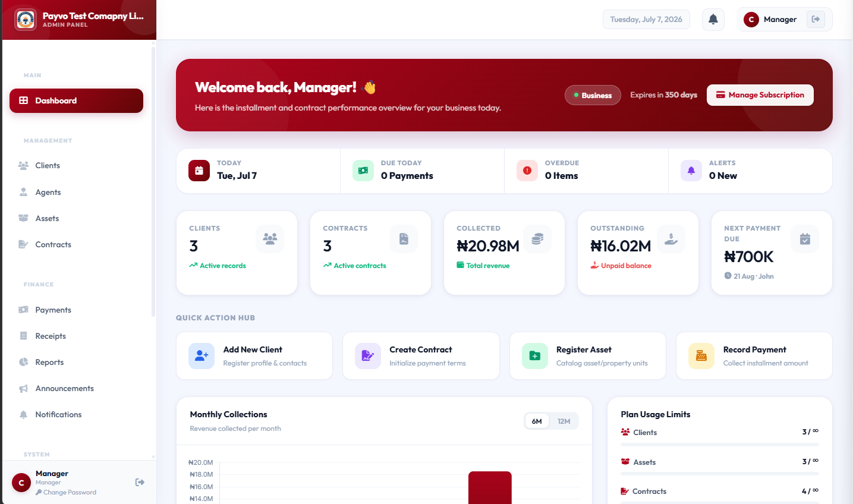Click the purple bell icon in the Alerts tile
This screenshot has width=853, height=504.
click(691, 171)
